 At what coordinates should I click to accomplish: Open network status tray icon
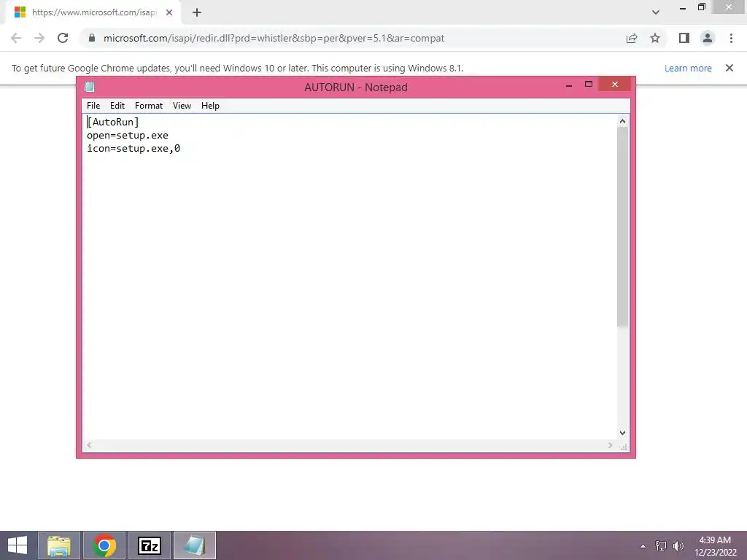click(x=661, y=546)
